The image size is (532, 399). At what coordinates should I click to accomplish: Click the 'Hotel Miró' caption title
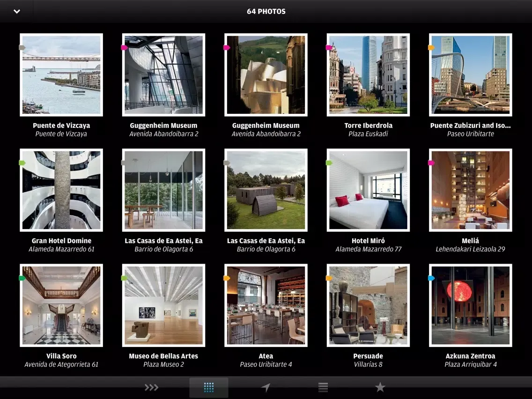click(368, 241)
